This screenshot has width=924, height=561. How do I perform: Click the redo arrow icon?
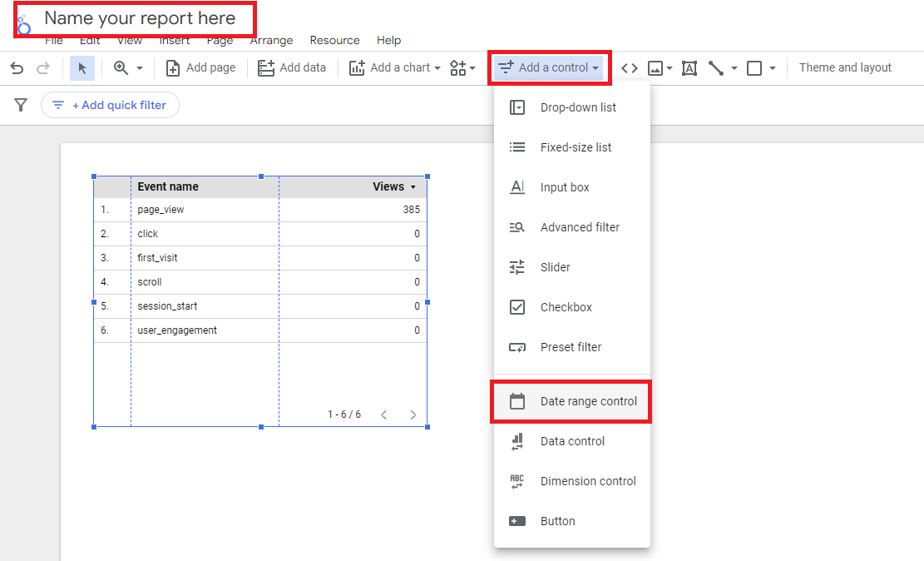tap(43, 68)
